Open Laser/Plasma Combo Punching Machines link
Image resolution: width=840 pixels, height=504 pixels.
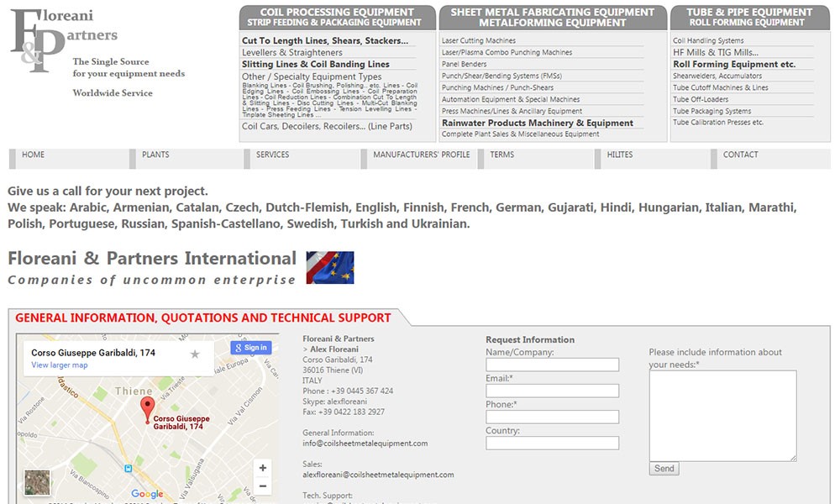pos(507,52)
